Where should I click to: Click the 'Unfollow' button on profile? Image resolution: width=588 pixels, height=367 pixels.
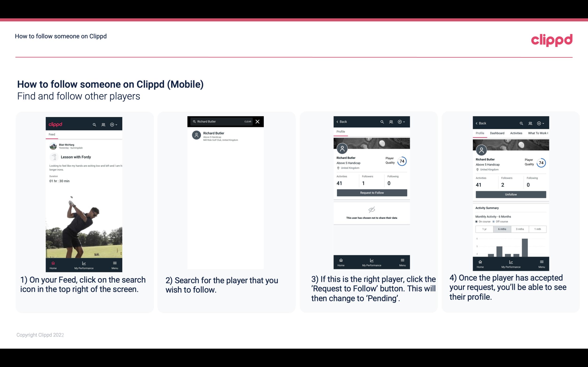pos(511,194)
